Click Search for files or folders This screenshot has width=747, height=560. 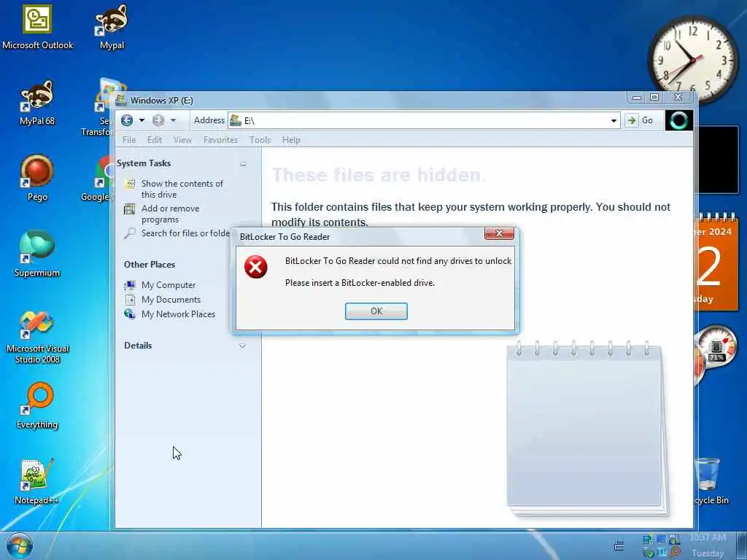[x=186, y=233]
